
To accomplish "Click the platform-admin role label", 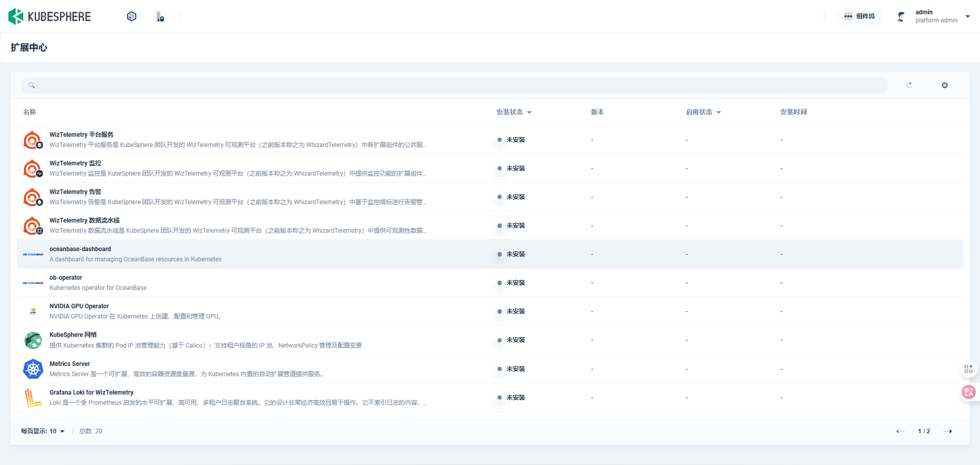I will tap(936, 20).
